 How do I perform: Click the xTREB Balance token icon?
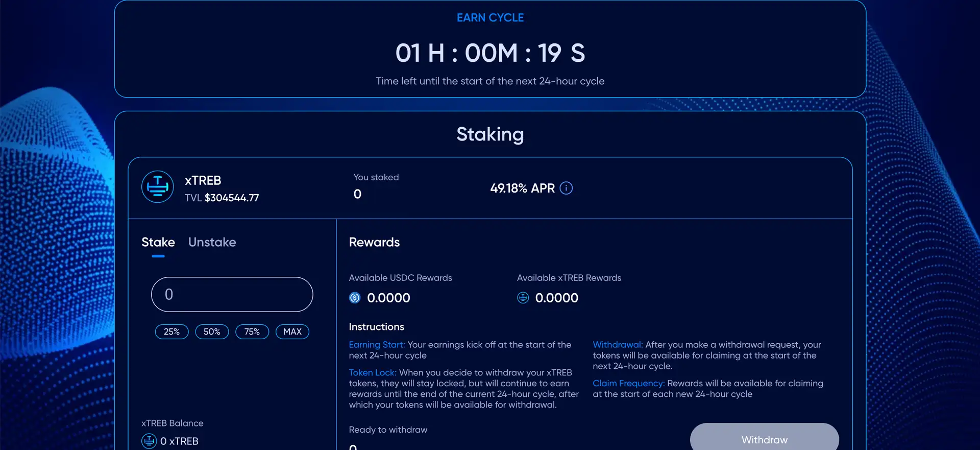point(149,441)
